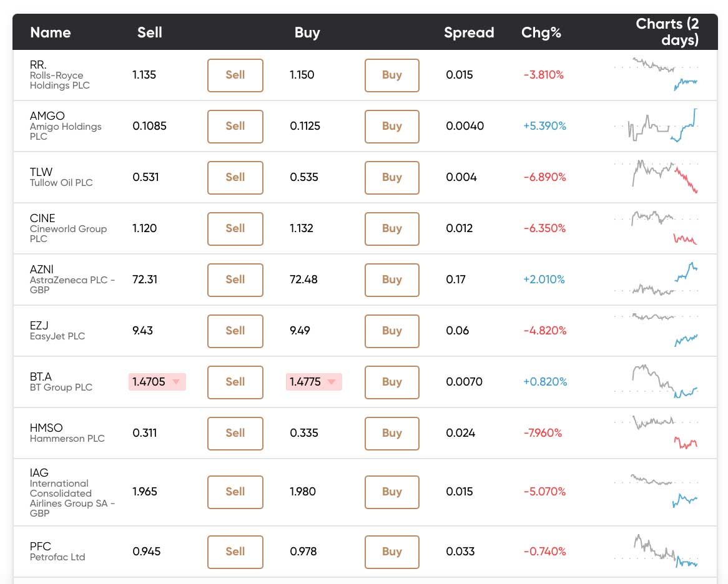Screen dimensions: 728x584
Task: Click the -0.740% change for Petrofac
Action: tap(544, 552)
